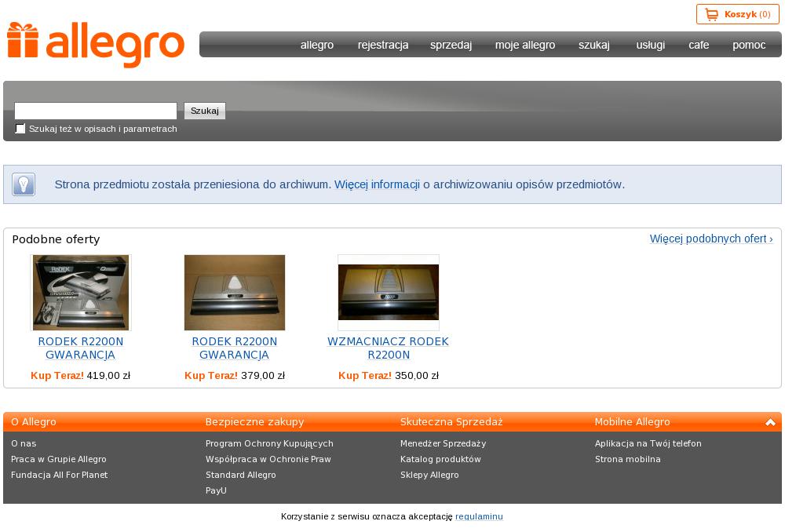Open RODEK R2200N GWARANCJA link priced 419,00 zł
This screenshot has width=785, height=532.
coord(81,348)
